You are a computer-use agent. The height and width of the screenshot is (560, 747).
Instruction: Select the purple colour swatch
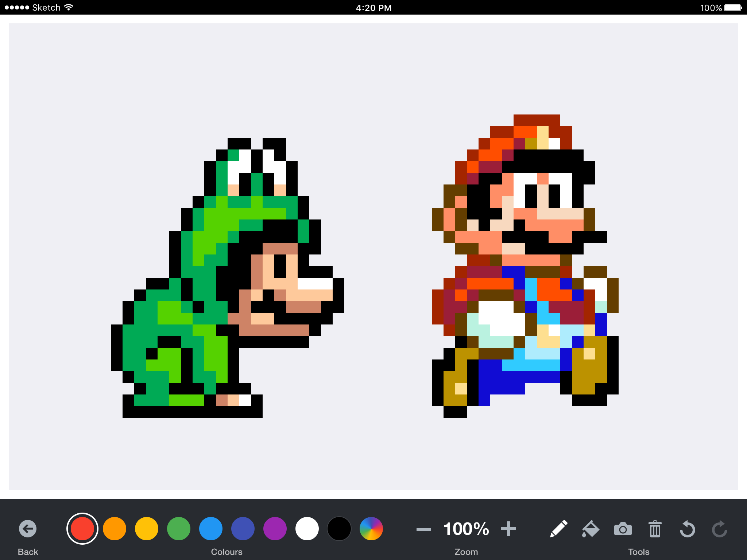[x=275, y=529]
